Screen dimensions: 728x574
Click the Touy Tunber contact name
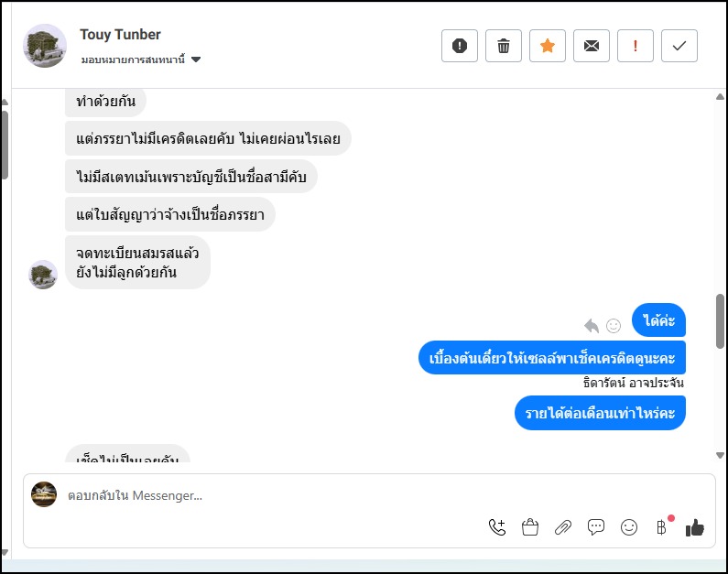(120, 35)
